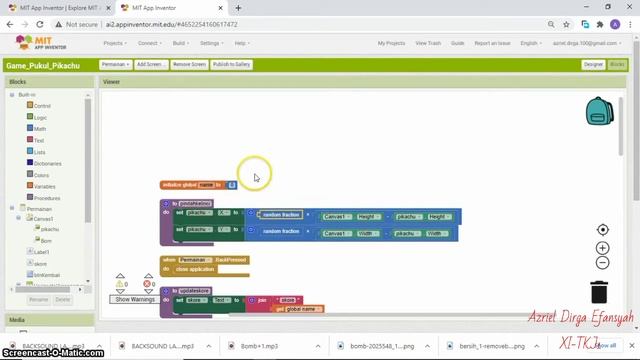Open the Connect menu
The image size is (640, 360).
[x=149, y=43]
